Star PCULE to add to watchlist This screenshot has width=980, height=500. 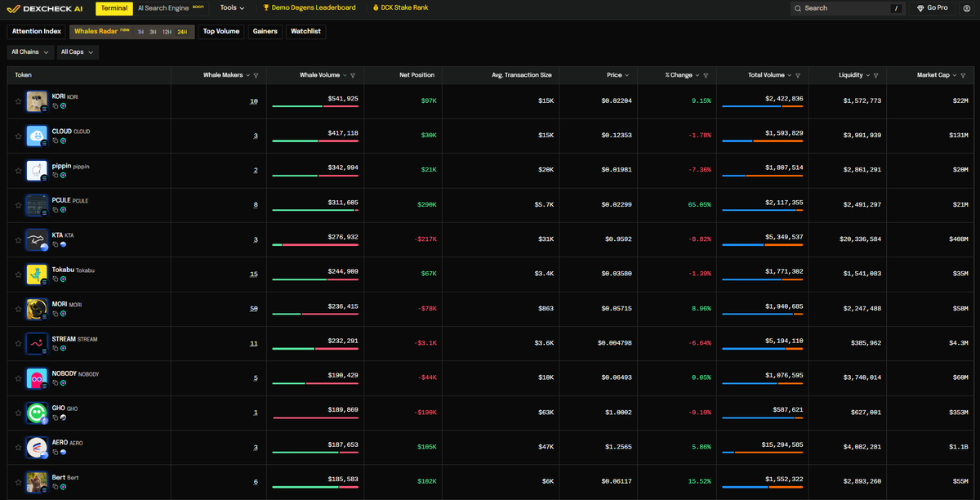click(x=18, y=206)
